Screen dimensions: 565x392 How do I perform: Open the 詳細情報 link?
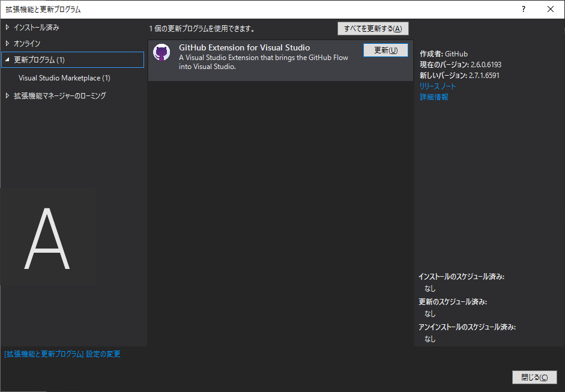click(434, 97)
